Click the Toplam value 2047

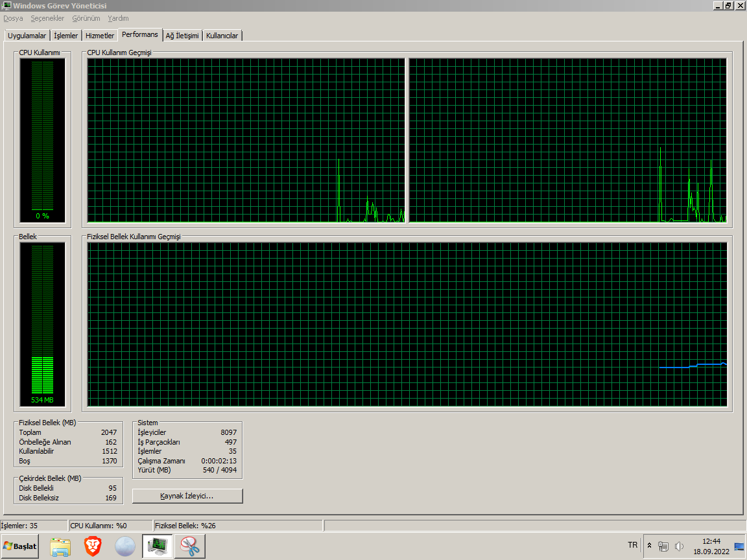[109, 432]
